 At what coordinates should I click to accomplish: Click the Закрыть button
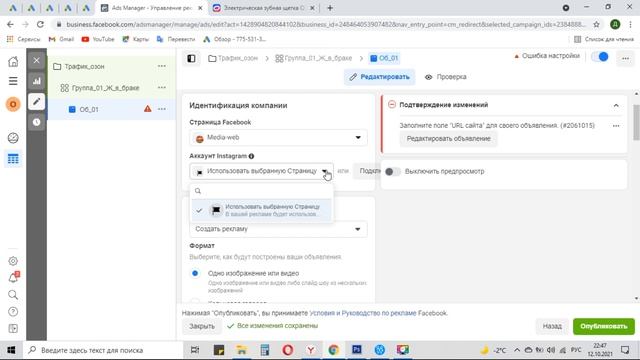(202, 326)
